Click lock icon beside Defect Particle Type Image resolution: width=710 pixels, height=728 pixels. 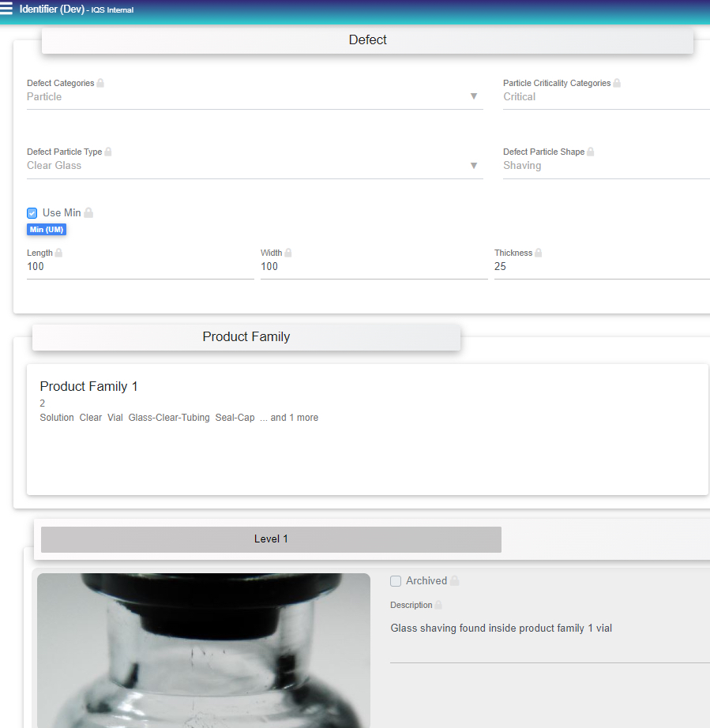point(108,152)
